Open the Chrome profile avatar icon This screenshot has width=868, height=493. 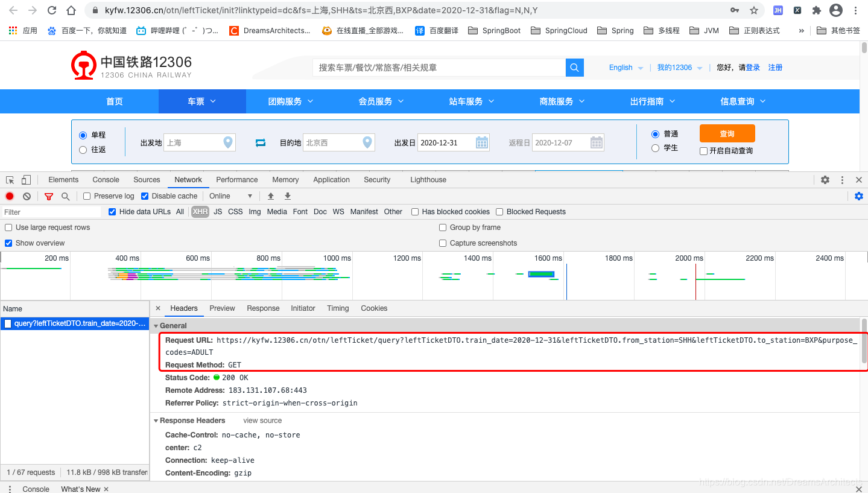836,10
